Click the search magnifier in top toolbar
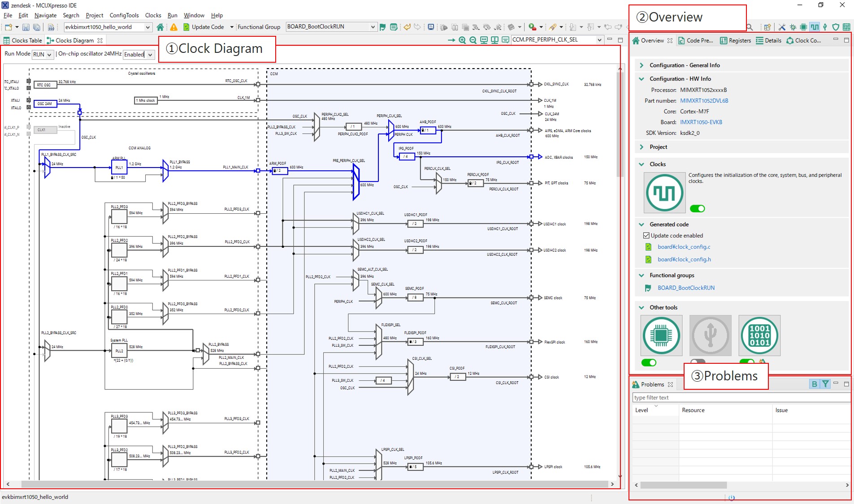 coord(750,27)
